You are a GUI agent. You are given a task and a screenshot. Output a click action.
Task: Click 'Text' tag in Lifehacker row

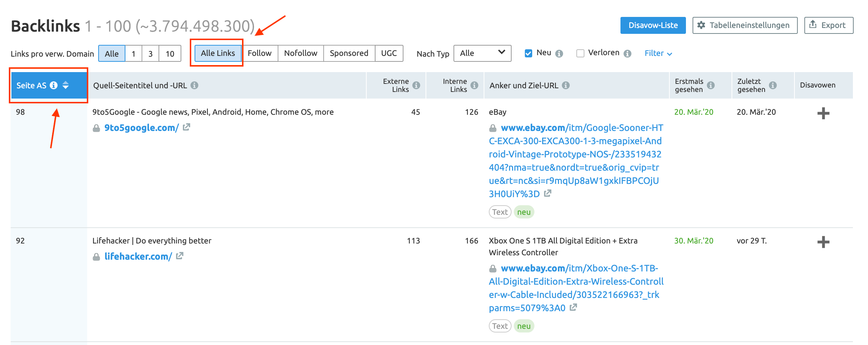click(500, 326)
